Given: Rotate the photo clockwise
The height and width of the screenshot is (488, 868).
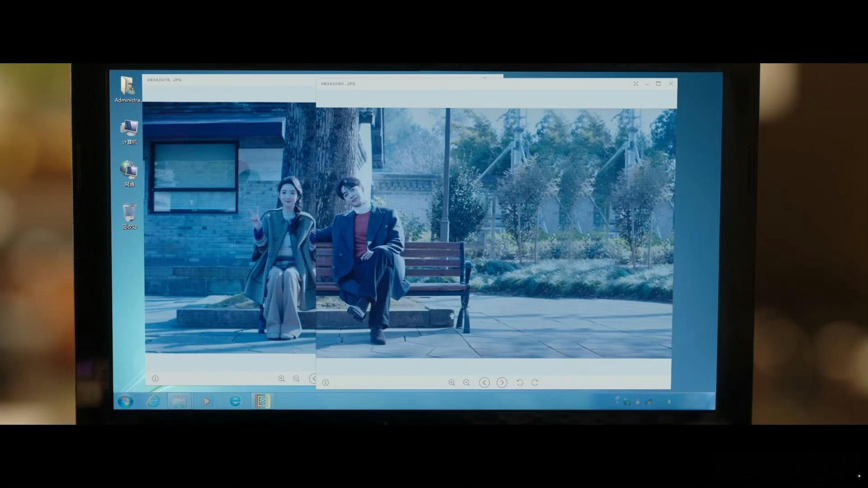Looking at the screenshot, I should [x=535, y=383].
